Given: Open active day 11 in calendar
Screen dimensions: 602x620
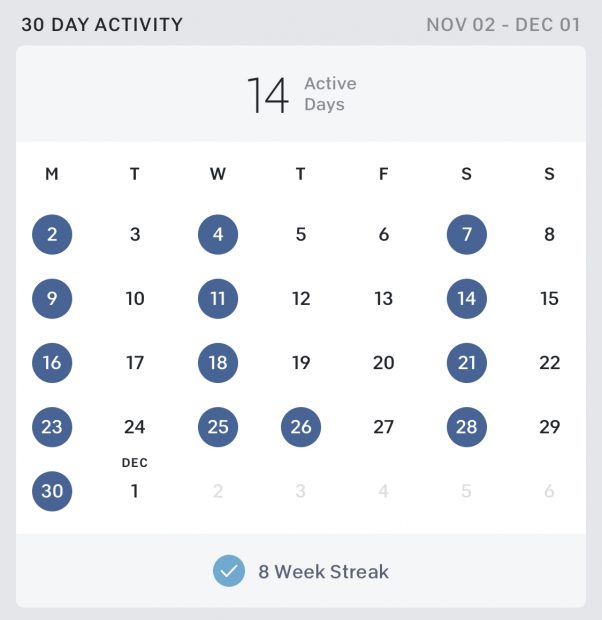Looking at the screenshot, I should pos(218,299).
